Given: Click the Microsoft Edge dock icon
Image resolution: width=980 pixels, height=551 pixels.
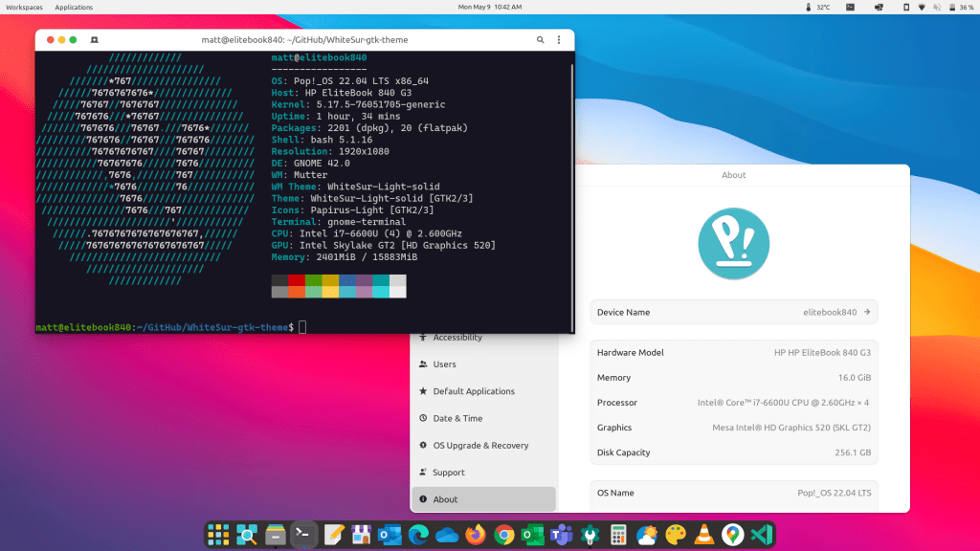Looking at the screenshot, I should (x=419, y=535).
